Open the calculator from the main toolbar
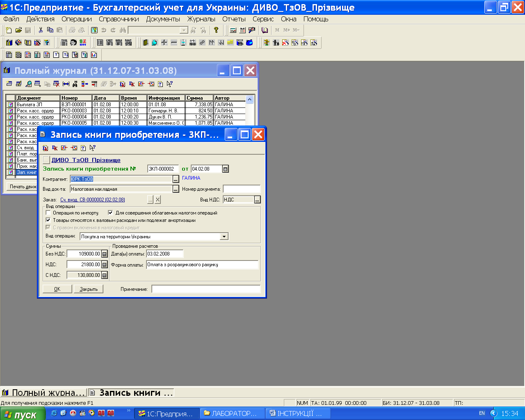525x420 pixels. coord(233,30)
